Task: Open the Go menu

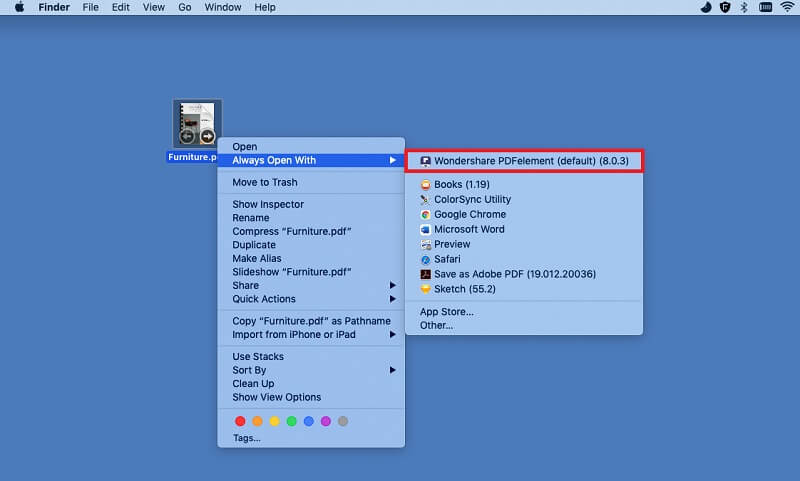Action: [x=185, y=7]
